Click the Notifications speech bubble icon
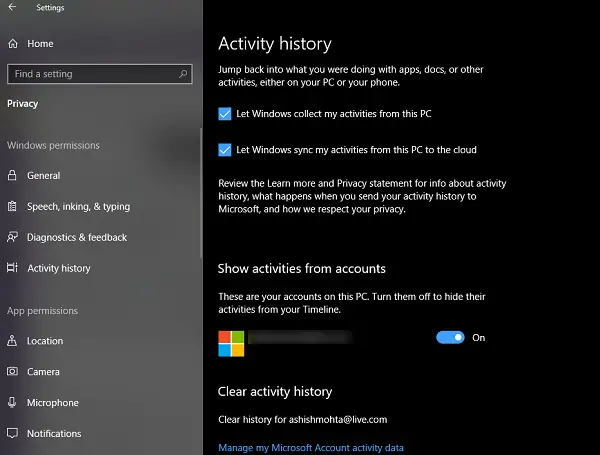 (x=12, y=433)
